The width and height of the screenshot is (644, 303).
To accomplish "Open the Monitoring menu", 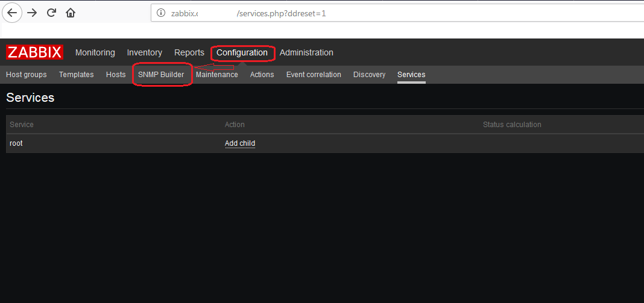I will click(x=95, y=52).
